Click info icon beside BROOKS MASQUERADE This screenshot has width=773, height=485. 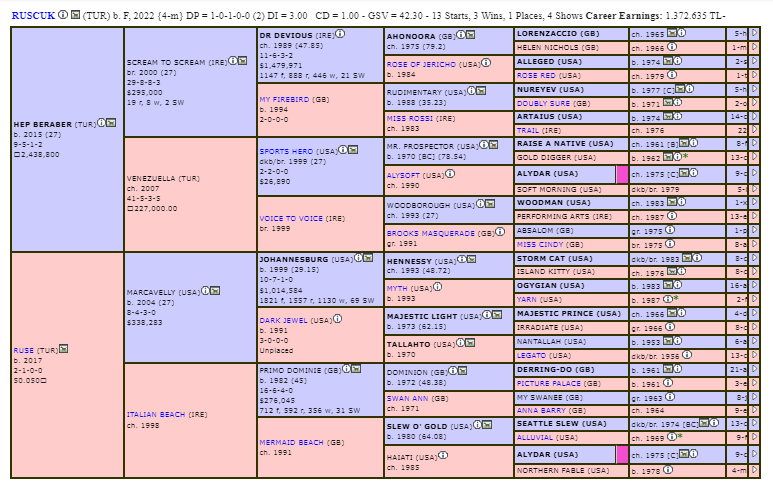tap(500, 232)
